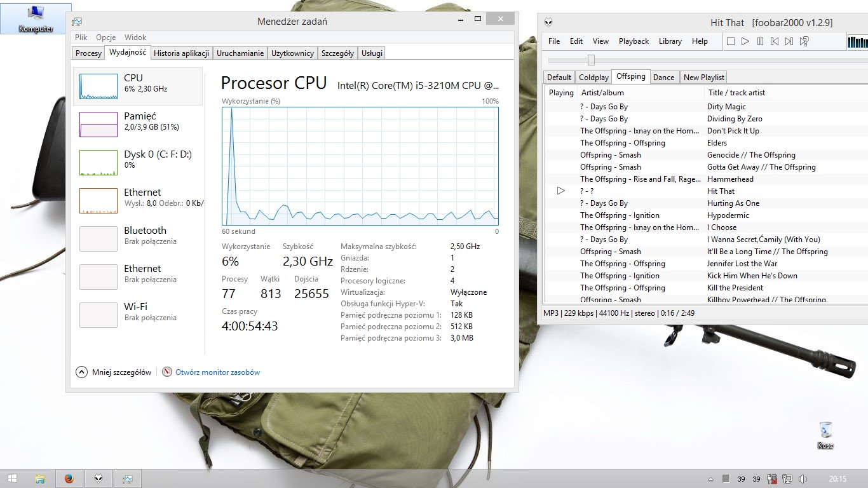Switch to the New Playlist tab
The height and width of the screenshot is (488, 868).
click(703, 78)
